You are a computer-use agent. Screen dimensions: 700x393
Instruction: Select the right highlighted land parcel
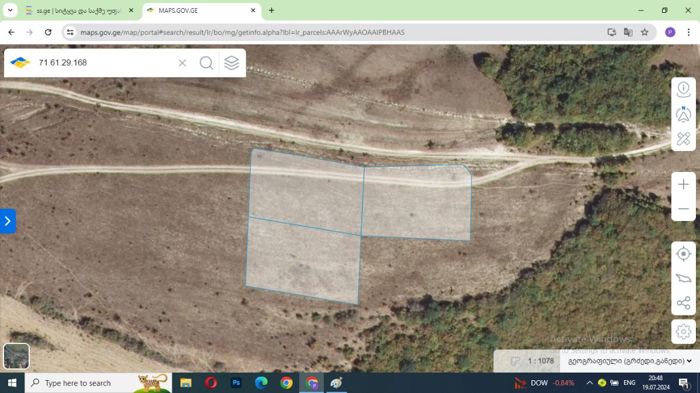click(417, 203)
